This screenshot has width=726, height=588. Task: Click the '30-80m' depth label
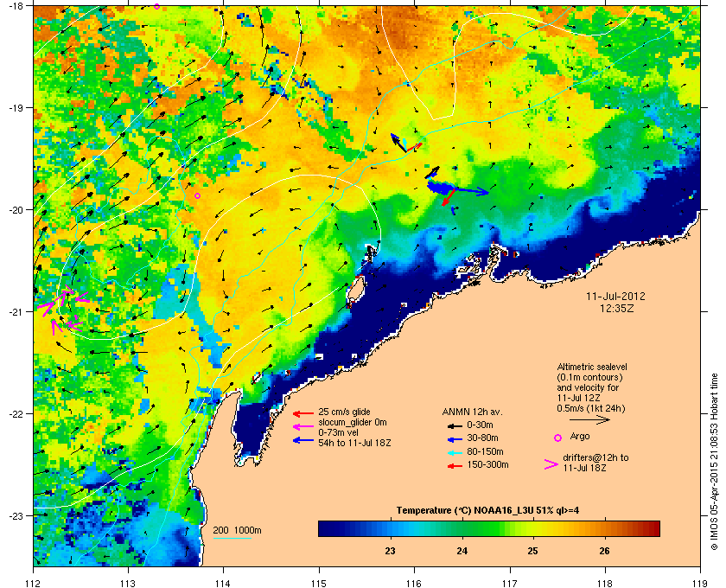482,438
